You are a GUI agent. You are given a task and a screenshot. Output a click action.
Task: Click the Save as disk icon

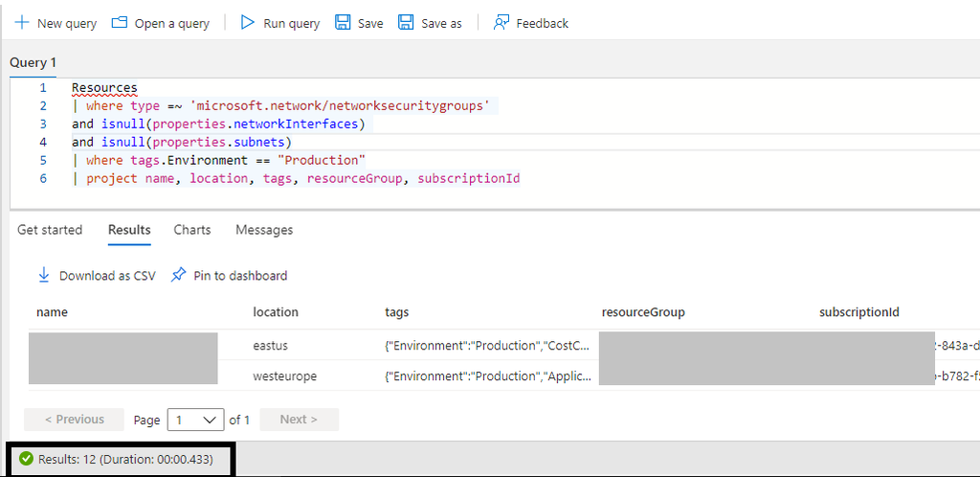click(x=406, y=23)
